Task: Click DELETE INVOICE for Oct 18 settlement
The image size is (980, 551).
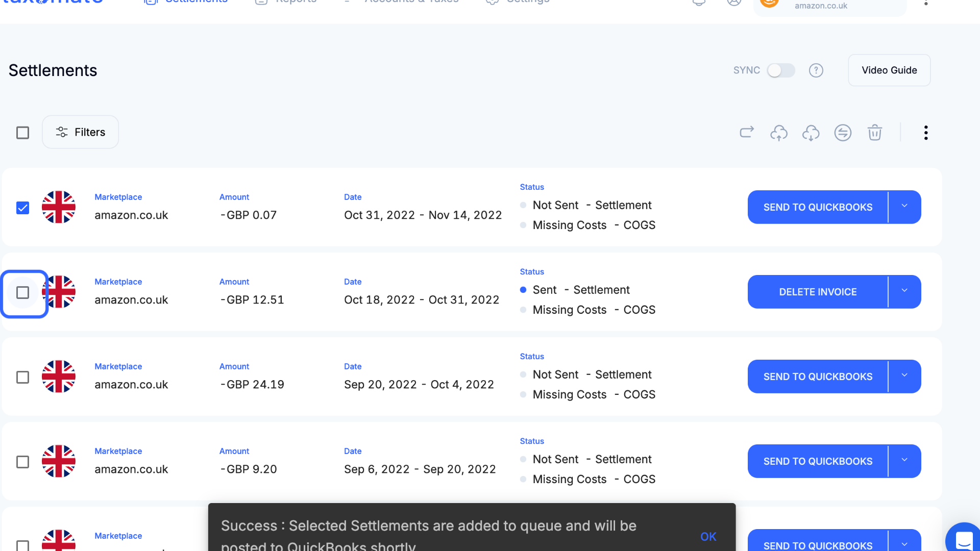Action: pyautogui.click(x=818, y=292)
